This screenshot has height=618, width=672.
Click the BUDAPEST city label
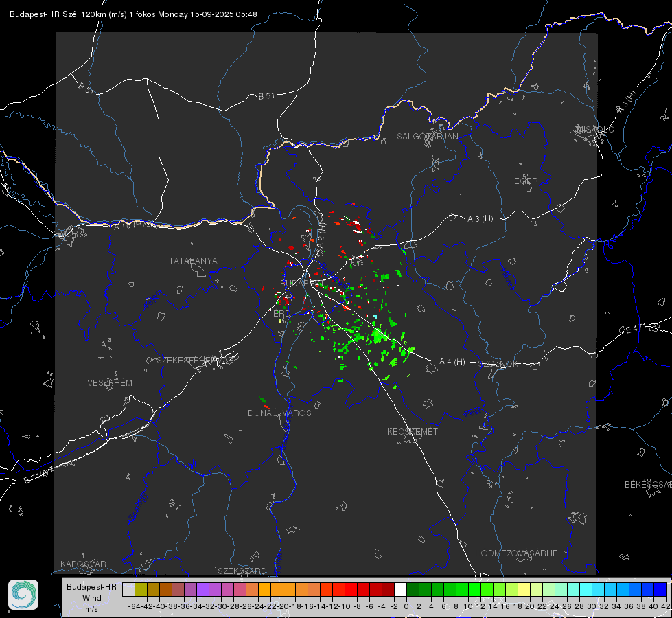pos(301,283)
